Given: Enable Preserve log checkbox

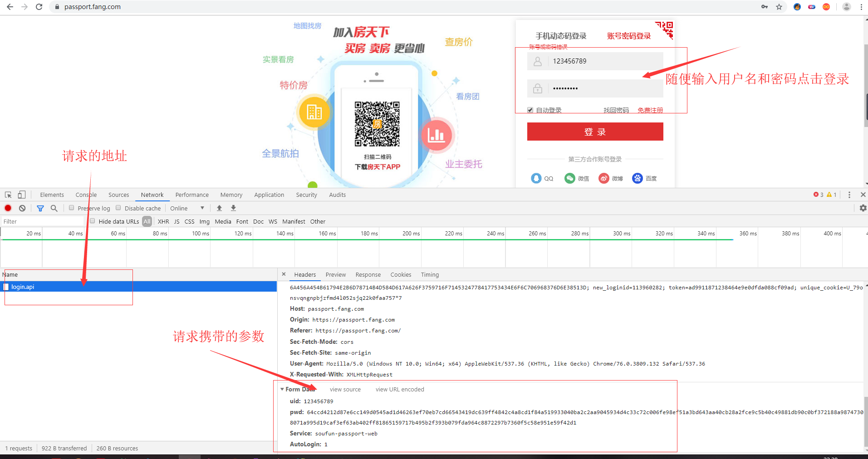Looking at the screenshot, I should (71, 208).
